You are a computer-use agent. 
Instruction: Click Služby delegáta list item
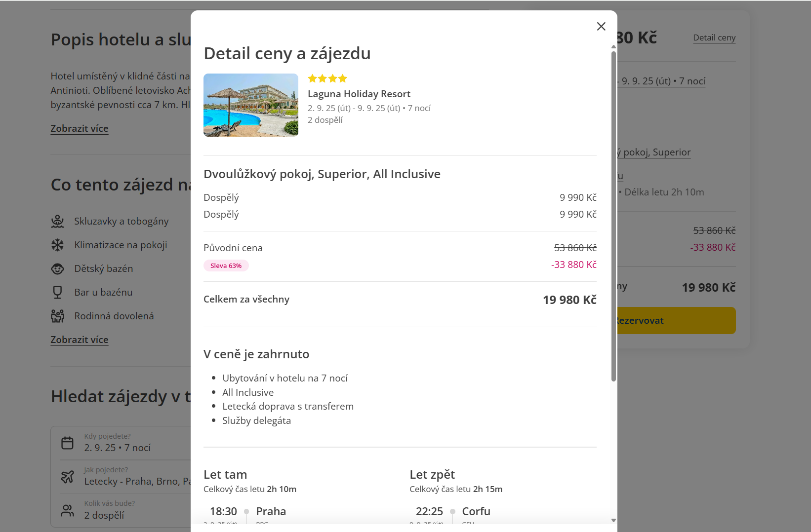[257, 420]
